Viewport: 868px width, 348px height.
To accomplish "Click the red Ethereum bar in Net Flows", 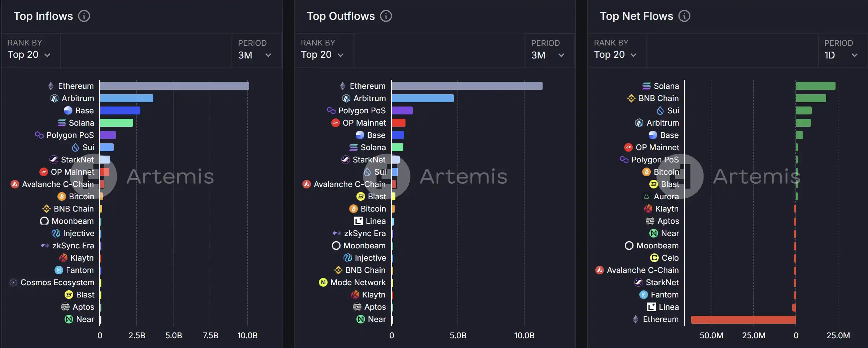I will 743,319.
